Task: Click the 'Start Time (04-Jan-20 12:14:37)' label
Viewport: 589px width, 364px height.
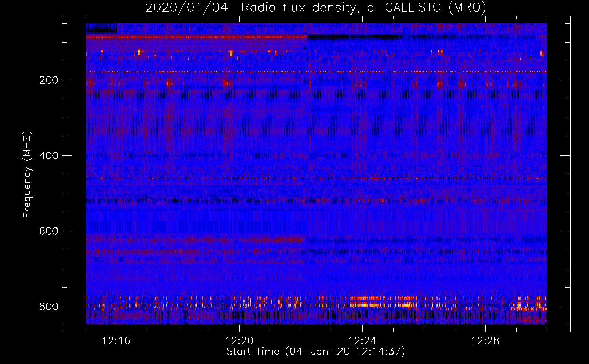Action: (316, 352)
